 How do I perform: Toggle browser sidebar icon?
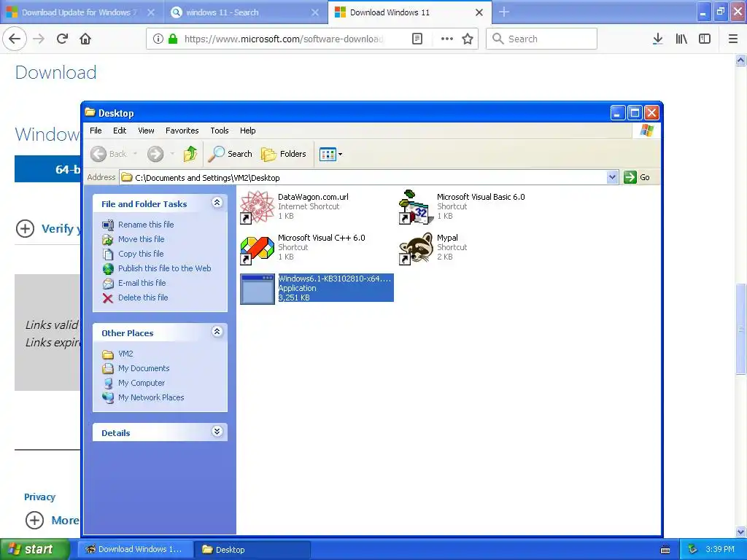tap(705, 39)
